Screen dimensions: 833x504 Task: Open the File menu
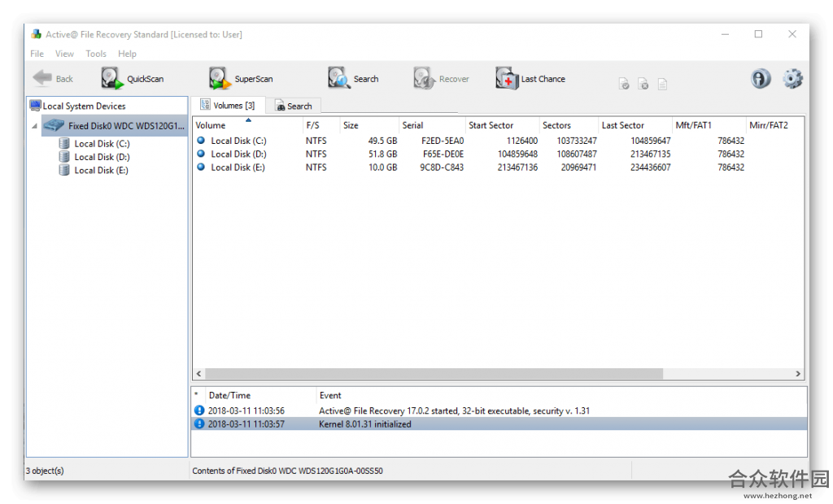(x=37, y=54)
